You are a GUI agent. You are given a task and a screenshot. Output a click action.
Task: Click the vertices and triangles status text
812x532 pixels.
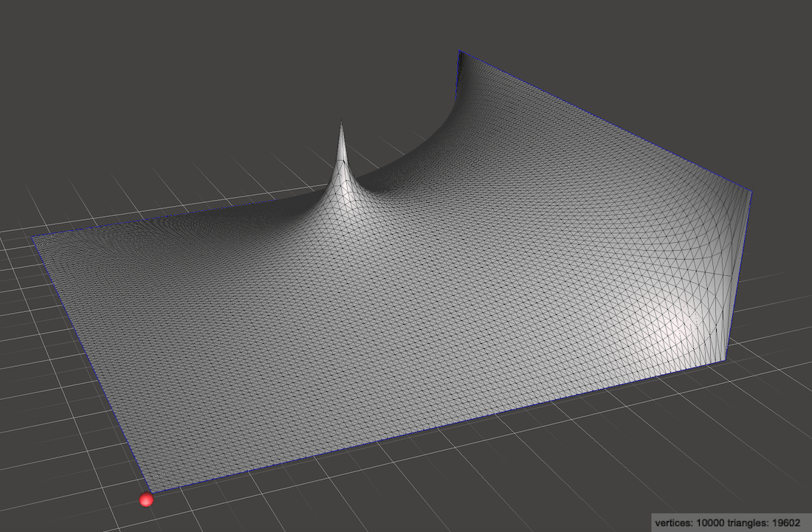point(727,522)
